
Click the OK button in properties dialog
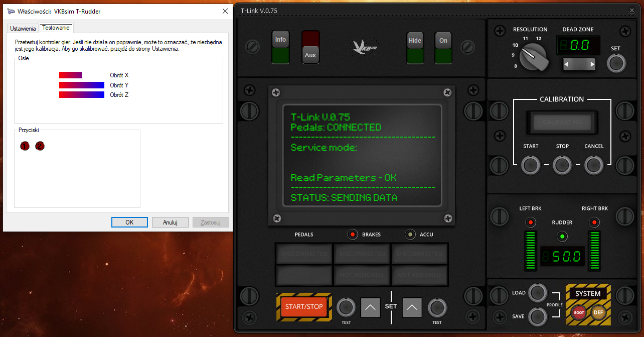coord(129,222)
